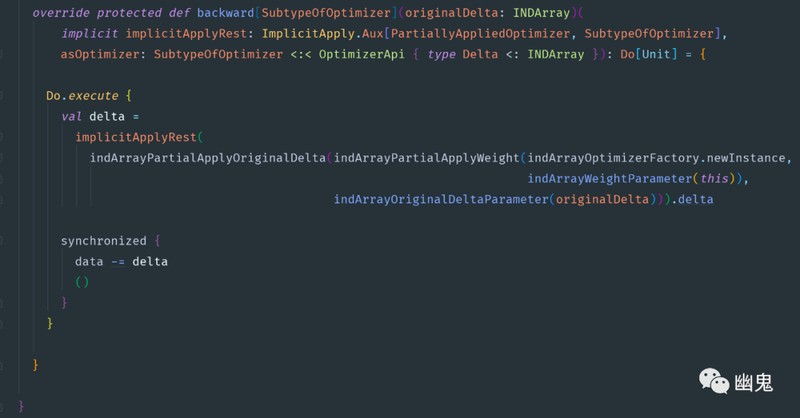
Task: Click the 'type' keyword before Delta
Action: point(441,55)
